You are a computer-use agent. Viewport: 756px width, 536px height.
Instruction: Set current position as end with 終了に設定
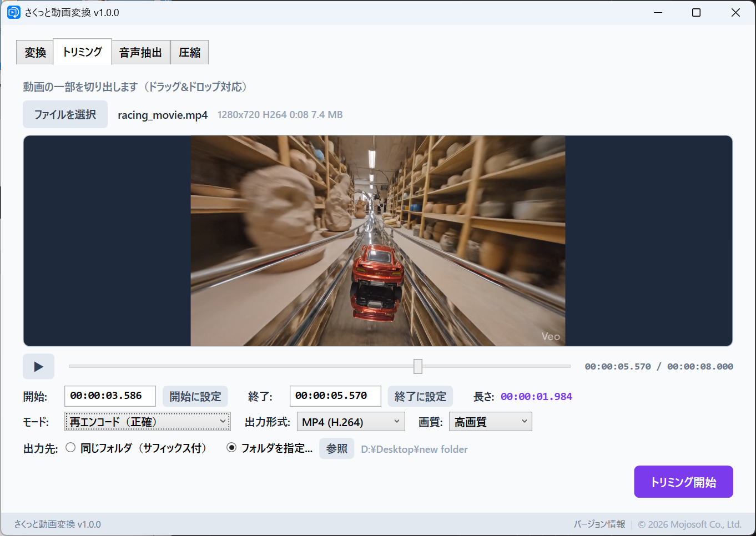point(420,396)
